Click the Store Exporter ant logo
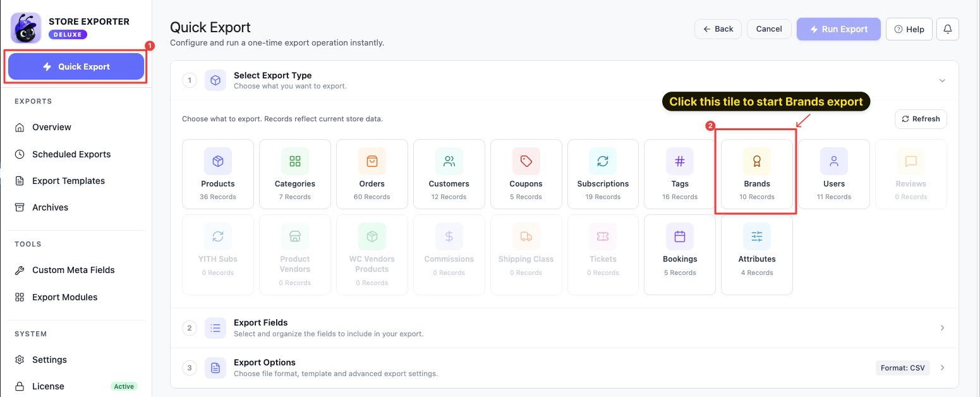The image size is (980, 397). coord(26,28)
